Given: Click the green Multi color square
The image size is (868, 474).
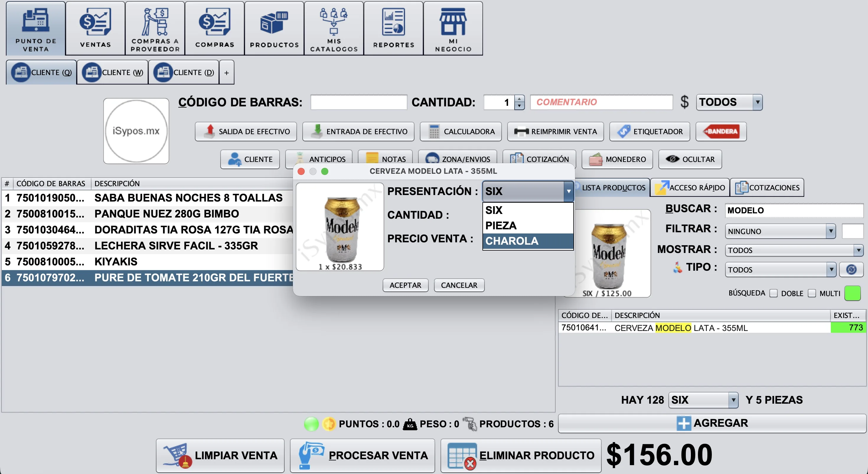Looking at the screenshot, I should [853, 293].
